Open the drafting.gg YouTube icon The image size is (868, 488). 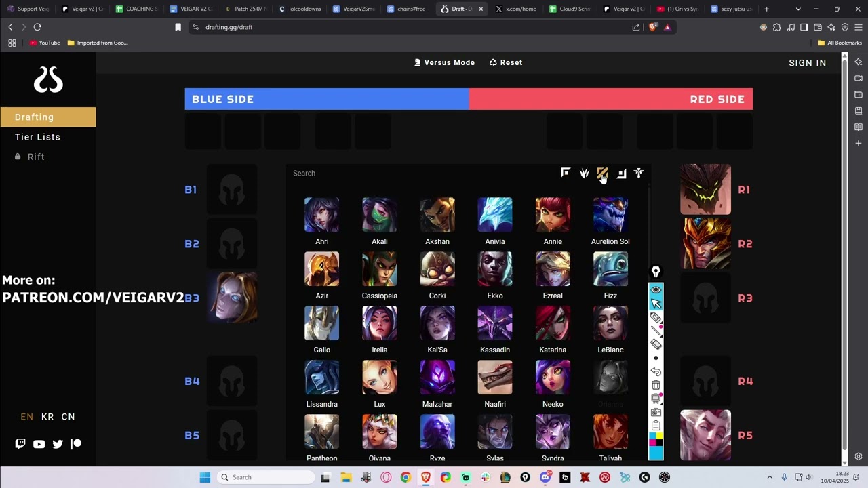point(39,444)
